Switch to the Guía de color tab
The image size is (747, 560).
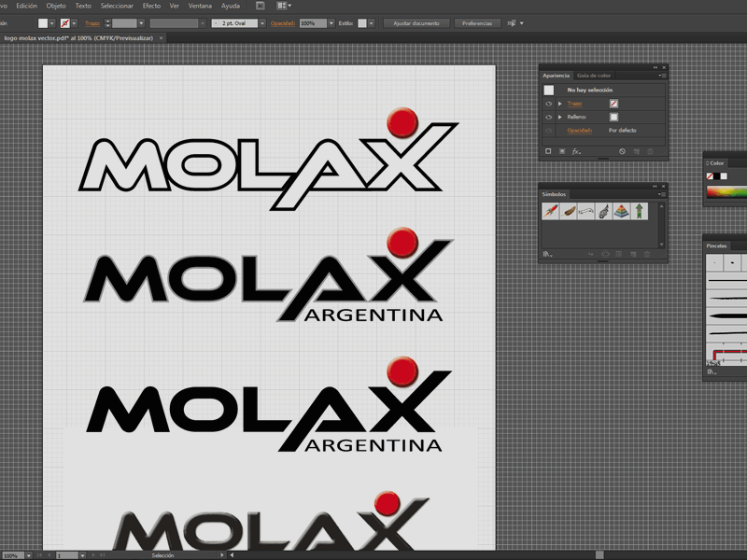pos(594,75)
